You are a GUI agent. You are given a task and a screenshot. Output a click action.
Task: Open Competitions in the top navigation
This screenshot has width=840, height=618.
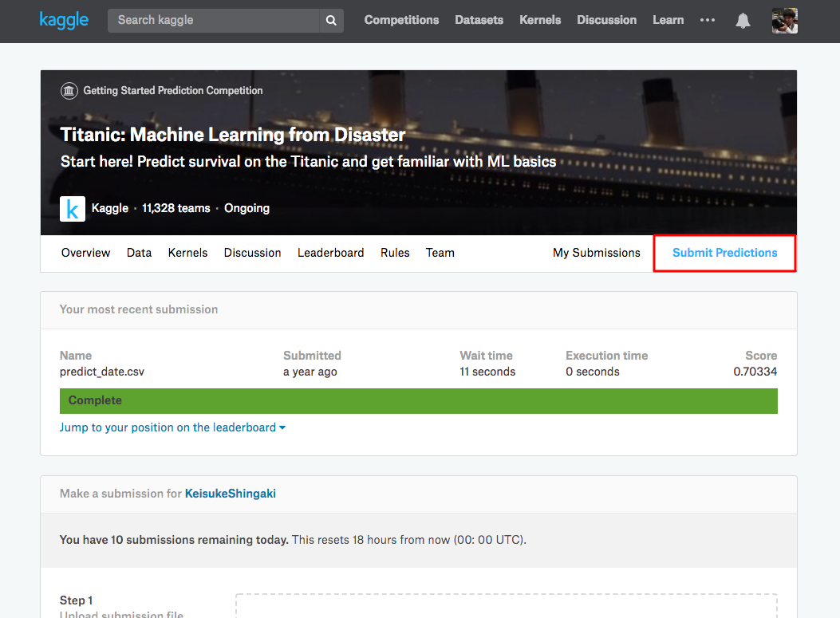pos(401,21)
